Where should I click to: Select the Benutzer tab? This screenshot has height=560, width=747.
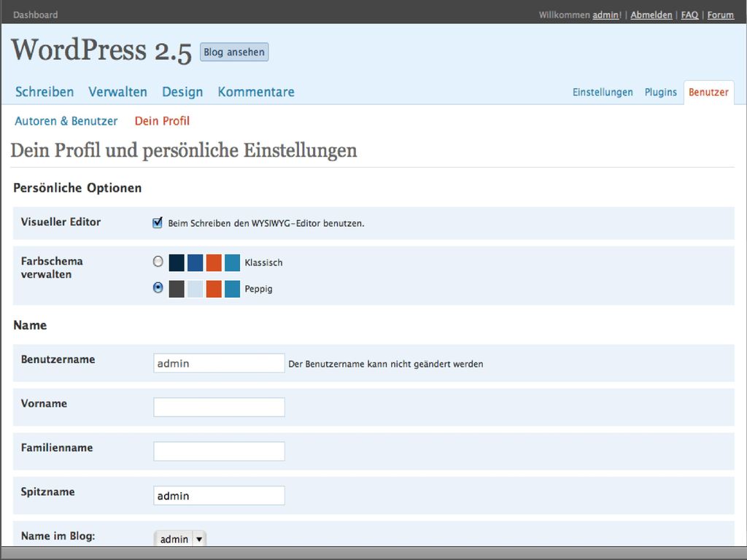[708, 92]
